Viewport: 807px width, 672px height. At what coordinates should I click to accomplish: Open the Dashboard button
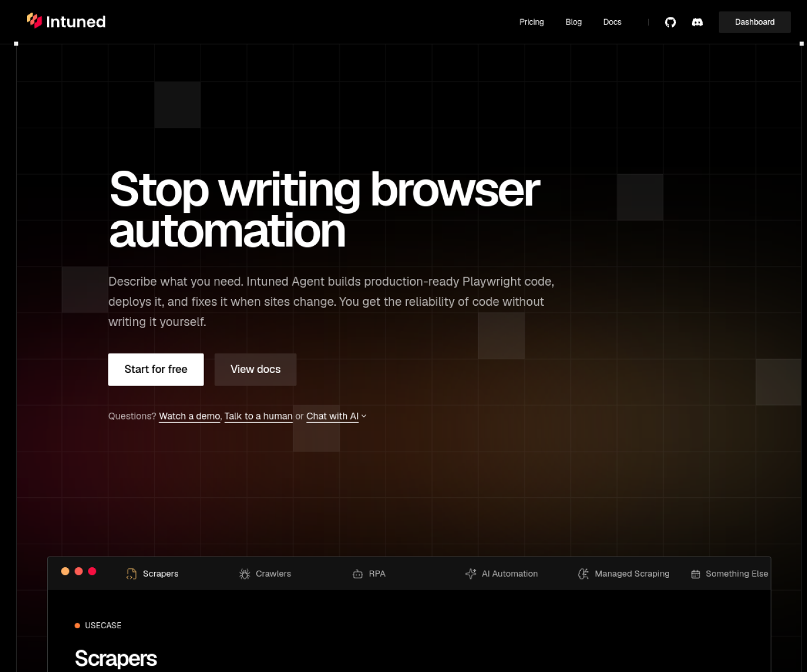pos(754,22)
